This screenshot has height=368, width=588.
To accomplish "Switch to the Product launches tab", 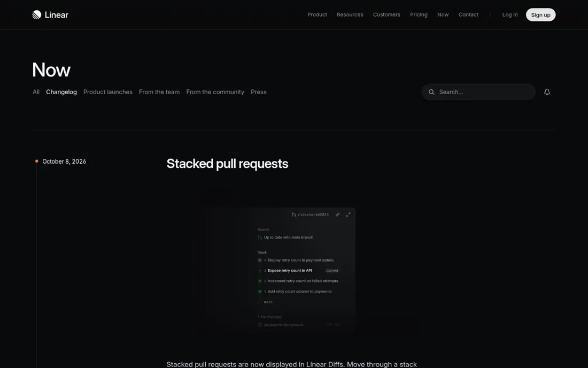I will (108, 92).
